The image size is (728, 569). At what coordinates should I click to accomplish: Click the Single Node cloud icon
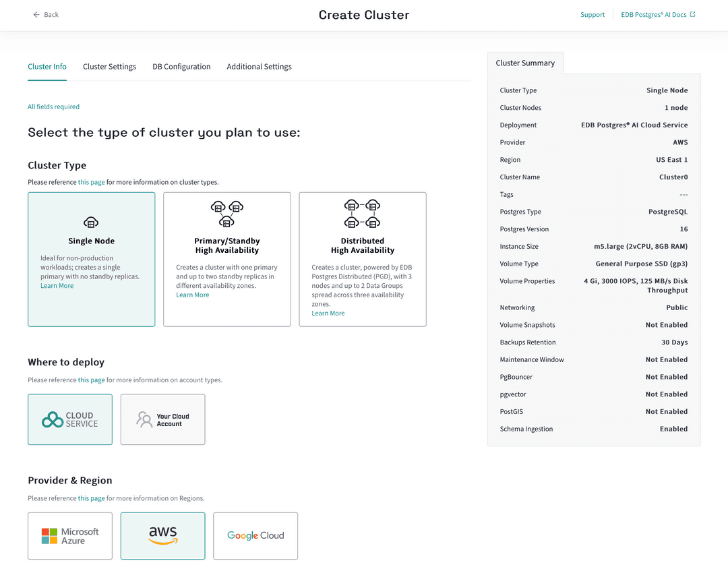(x=91, y=222)
